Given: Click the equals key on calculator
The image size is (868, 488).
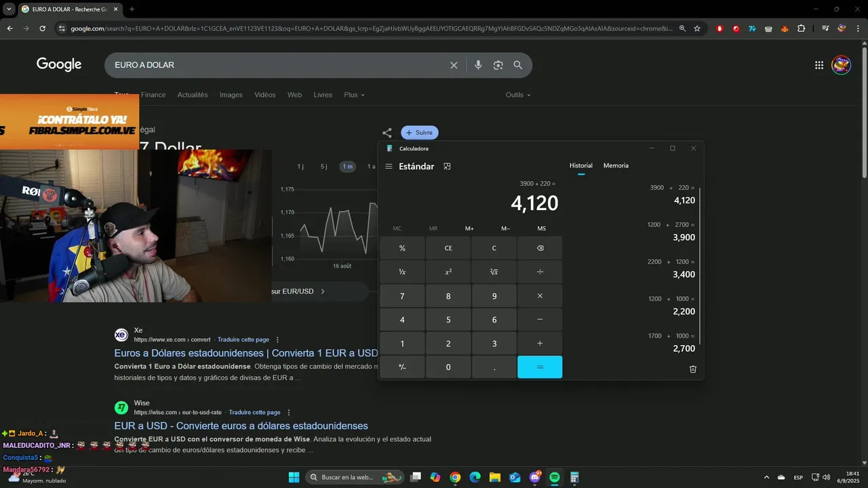Looking at the screenshot, I should [540, 367].
